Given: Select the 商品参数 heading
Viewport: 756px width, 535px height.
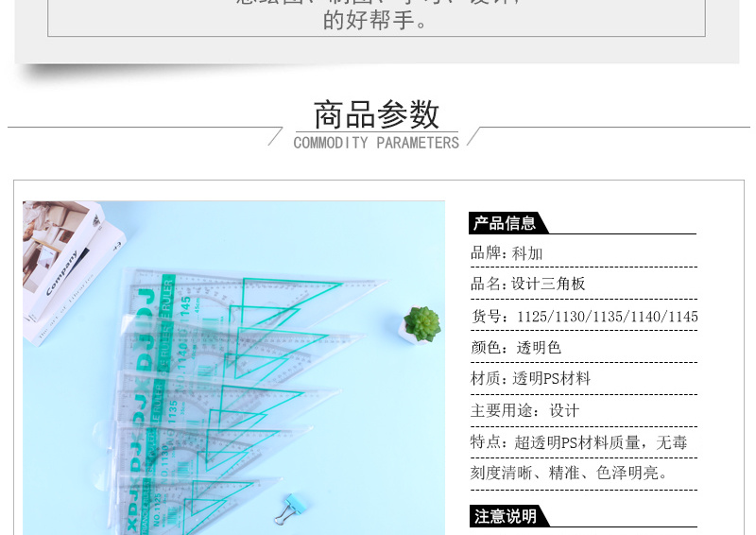Looking at the screenshot, I should tap(376, 114).
